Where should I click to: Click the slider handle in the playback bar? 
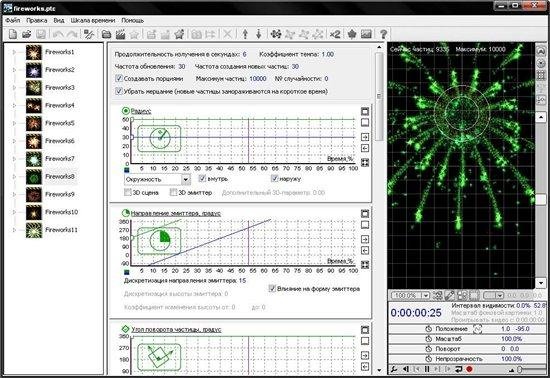pyautogui.click(x=519, y=369)
